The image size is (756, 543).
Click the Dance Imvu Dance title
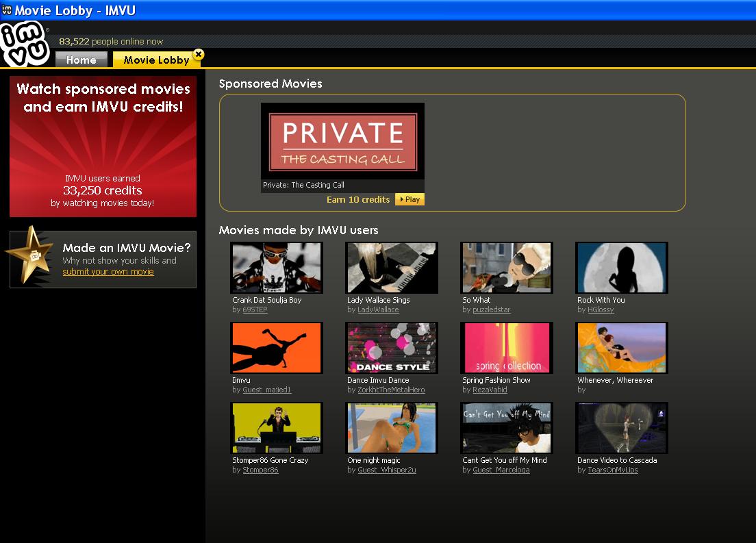click(x=378, y=380)
